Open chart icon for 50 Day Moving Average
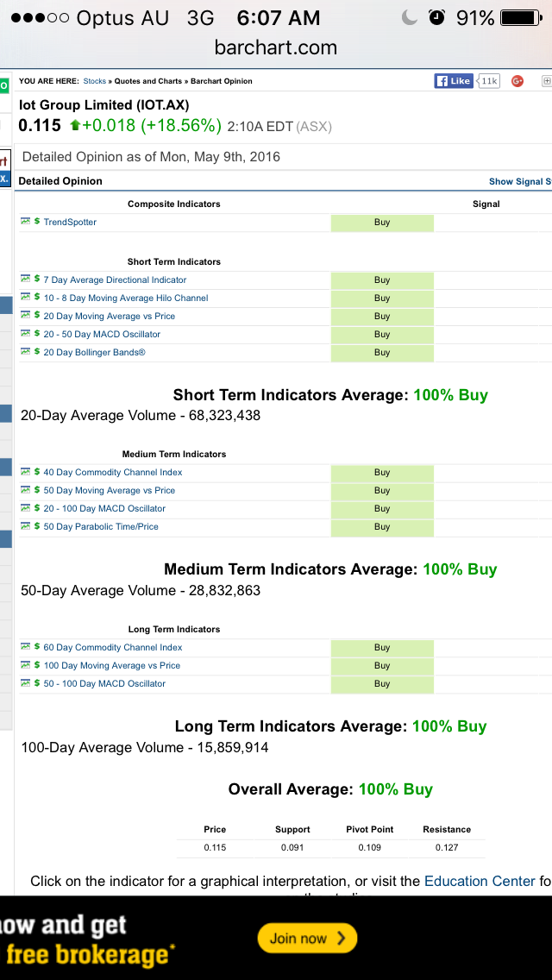 pos(26,490)
